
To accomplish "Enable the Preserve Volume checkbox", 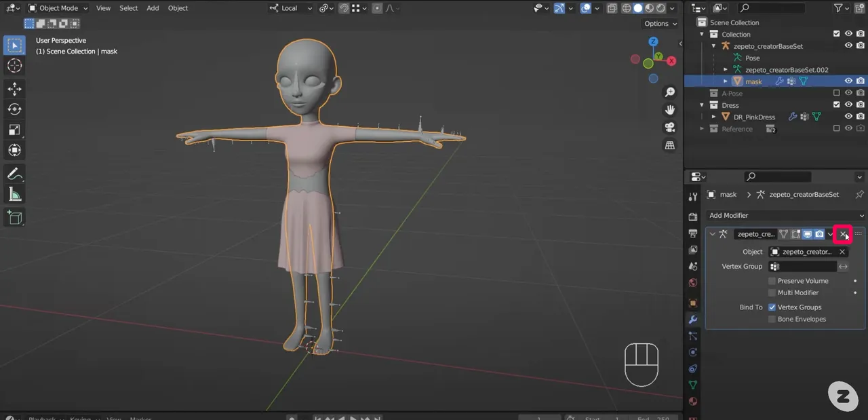I will [x=772, y=281].
